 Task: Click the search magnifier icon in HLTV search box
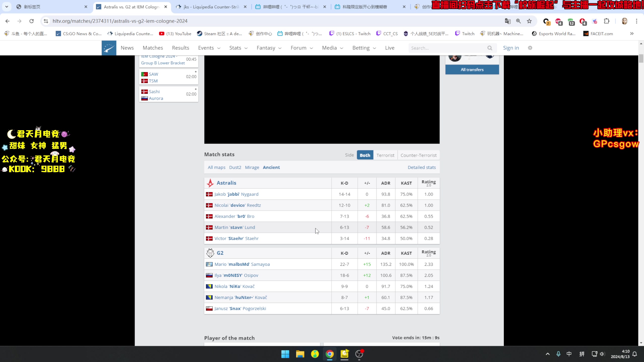point(490,48)
